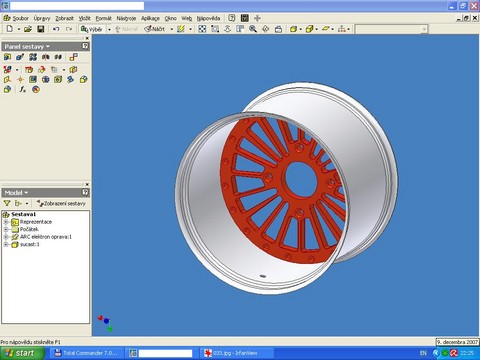Click the Undo arrow icon
This screenshot has width=480, height=360.
pos(56,29)
